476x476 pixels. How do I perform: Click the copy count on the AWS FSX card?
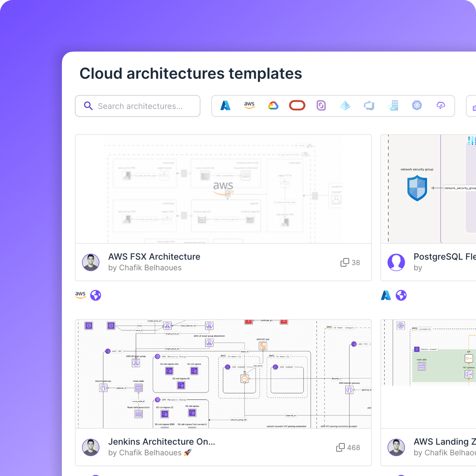pyautogui.click(x=351, y=262)
